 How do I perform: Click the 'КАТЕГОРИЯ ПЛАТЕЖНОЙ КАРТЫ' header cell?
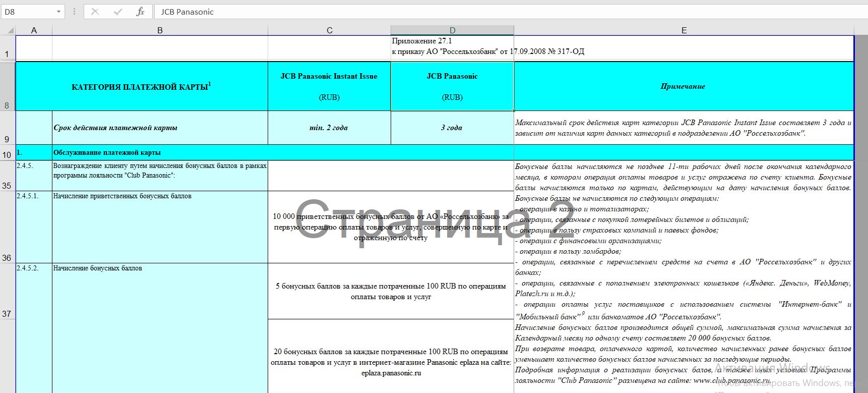pyautogui.click(x=142, y=86)
